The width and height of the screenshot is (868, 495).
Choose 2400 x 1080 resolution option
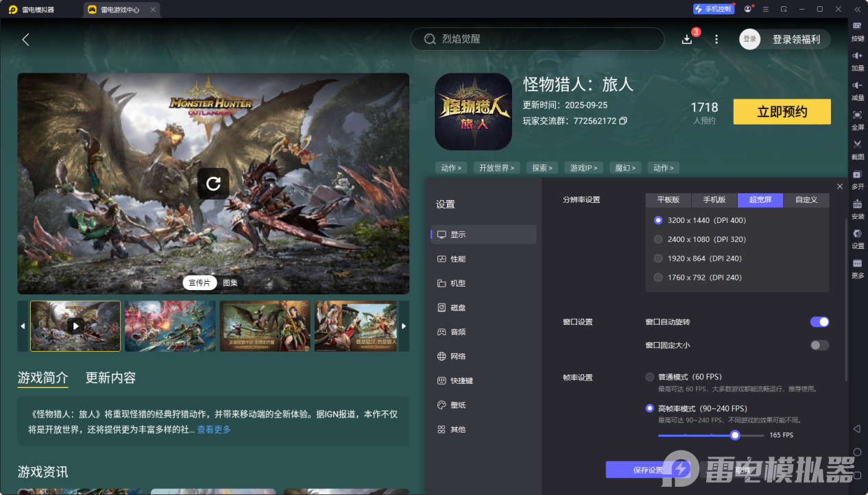coord(658,239)
